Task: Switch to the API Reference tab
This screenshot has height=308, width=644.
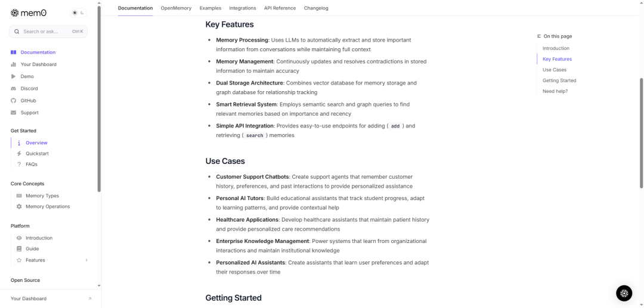Action: 280,8
